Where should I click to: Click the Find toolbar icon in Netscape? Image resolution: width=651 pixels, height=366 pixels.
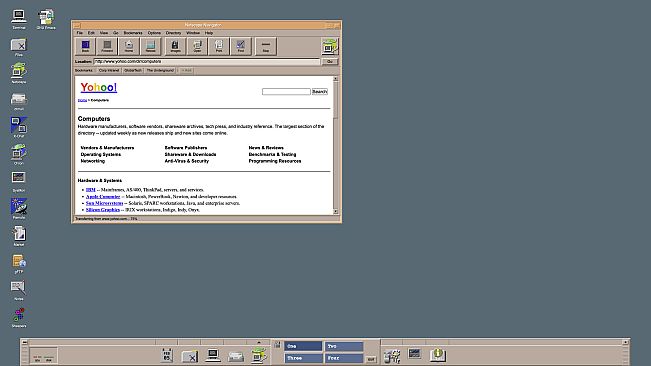click(x=240, y=46)
